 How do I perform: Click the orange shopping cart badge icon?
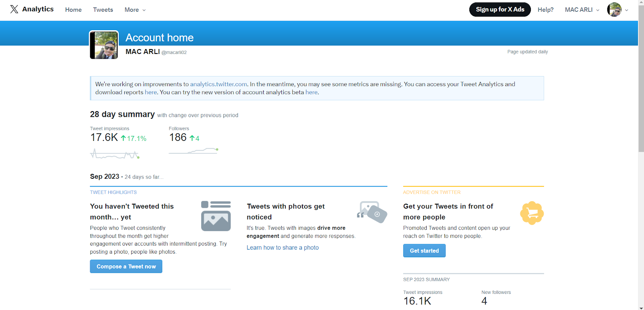[x=532, y=213]
